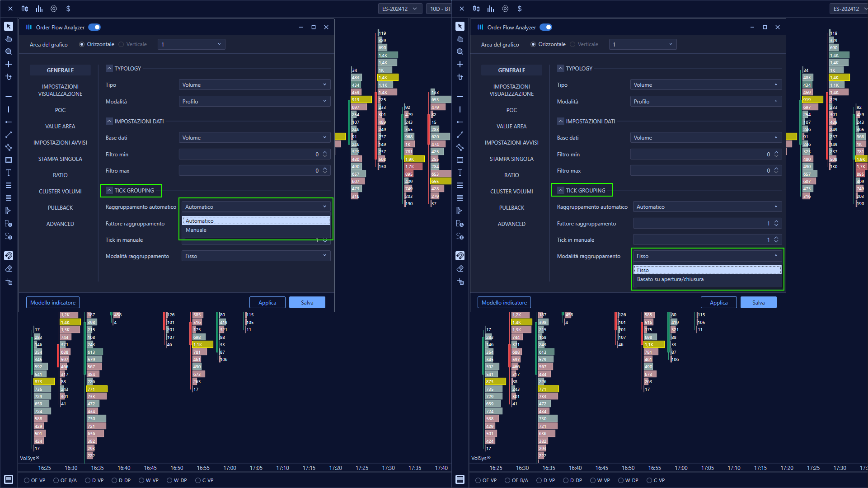Open the POC tab in left dialog
The image size is (868, 488).
pyautogui.click(x=60, y=110)
